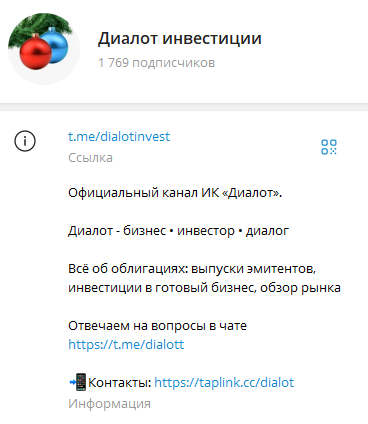Click the text Отвечаем на вопросы в чате

pos(157,326)
